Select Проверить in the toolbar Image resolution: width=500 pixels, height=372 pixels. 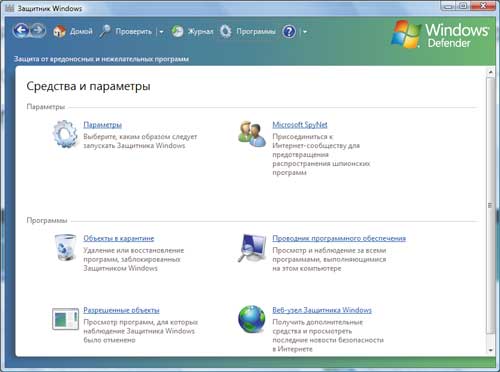[133, 32]
